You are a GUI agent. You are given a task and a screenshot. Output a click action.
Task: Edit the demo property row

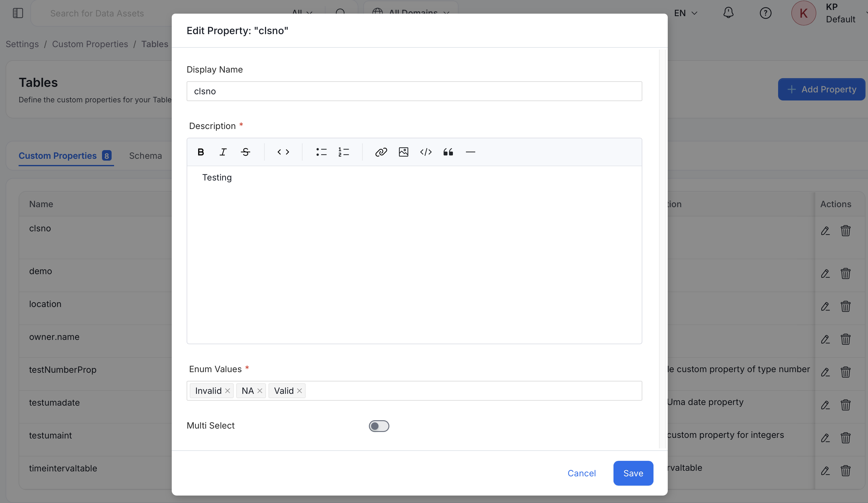coord(825,274)
